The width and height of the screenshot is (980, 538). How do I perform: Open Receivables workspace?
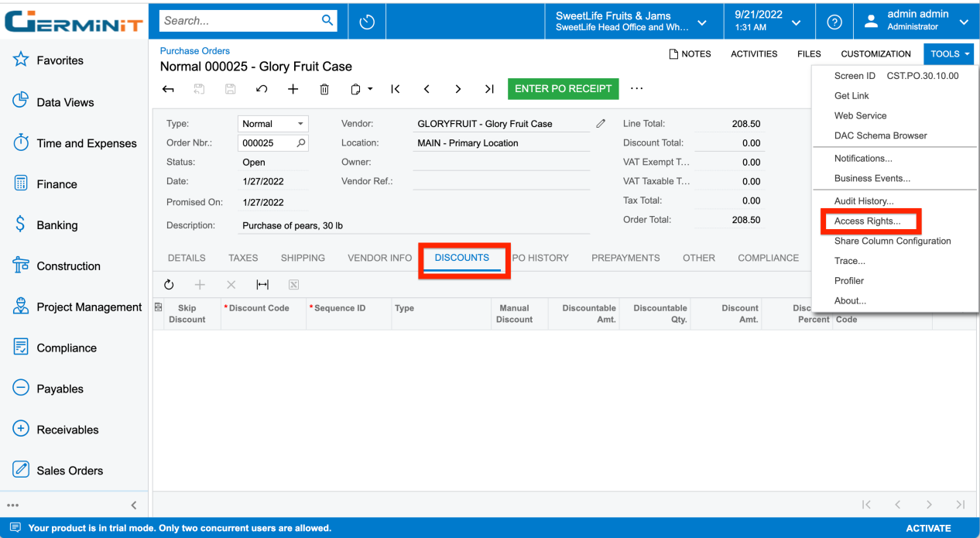[x=56, y=430]
